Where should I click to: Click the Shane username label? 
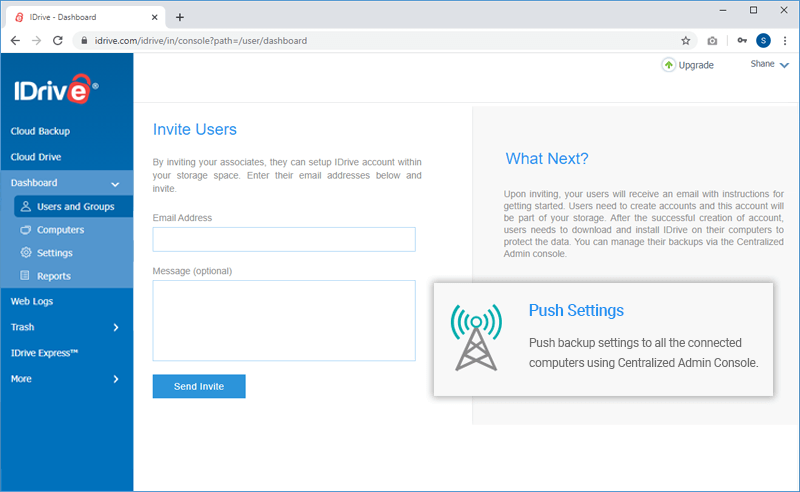[x=762, y=64]
